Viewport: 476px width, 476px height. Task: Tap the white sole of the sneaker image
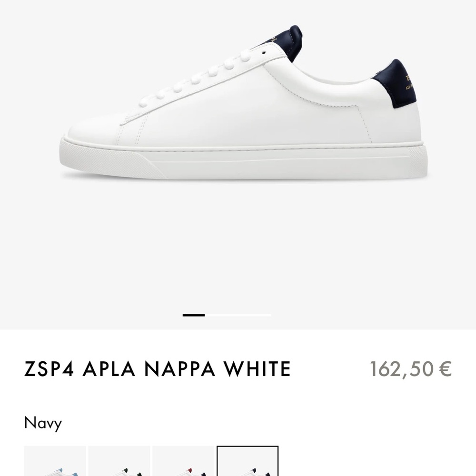point(238,157)
